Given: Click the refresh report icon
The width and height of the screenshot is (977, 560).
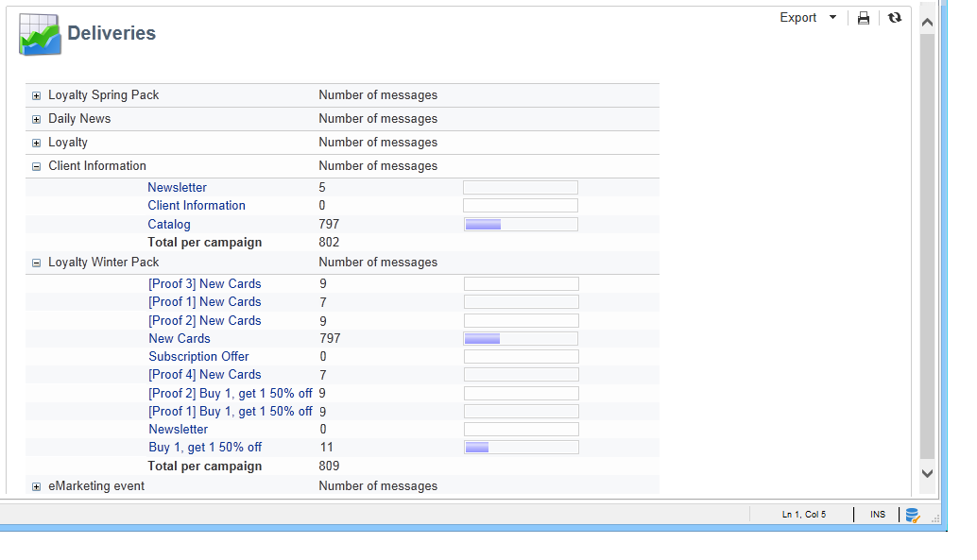Looking at the screenshot, I should click(x=895, y=17).
